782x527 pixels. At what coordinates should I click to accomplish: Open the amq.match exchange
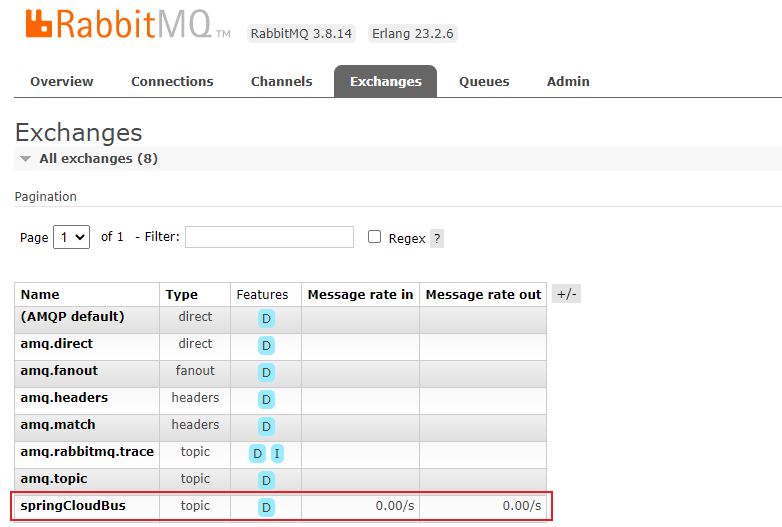point(58,424)
